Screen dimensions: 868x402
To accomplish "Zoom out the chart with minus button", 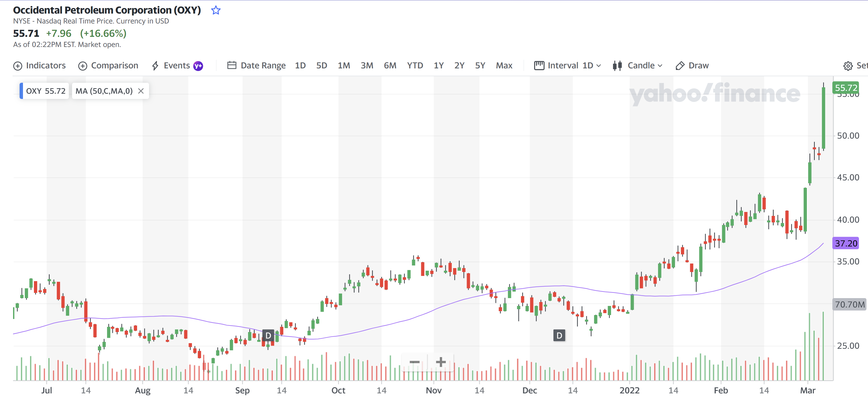I will pos(415,362).
